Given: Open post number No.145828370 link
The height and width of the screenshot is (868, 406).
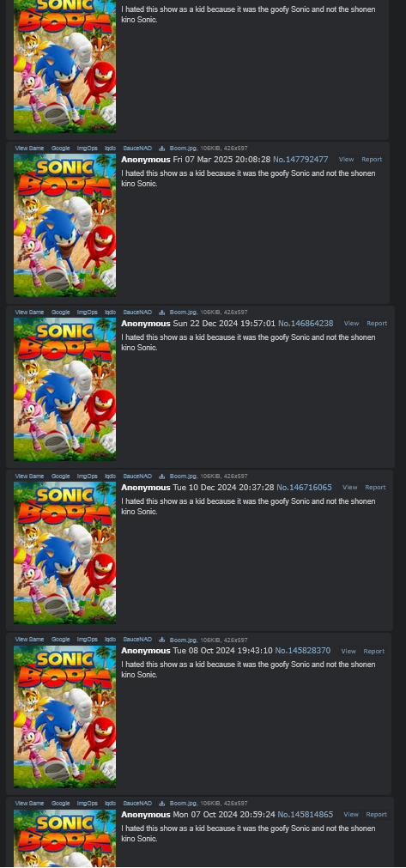Looking at the screenshot, I should click(302, 651).
